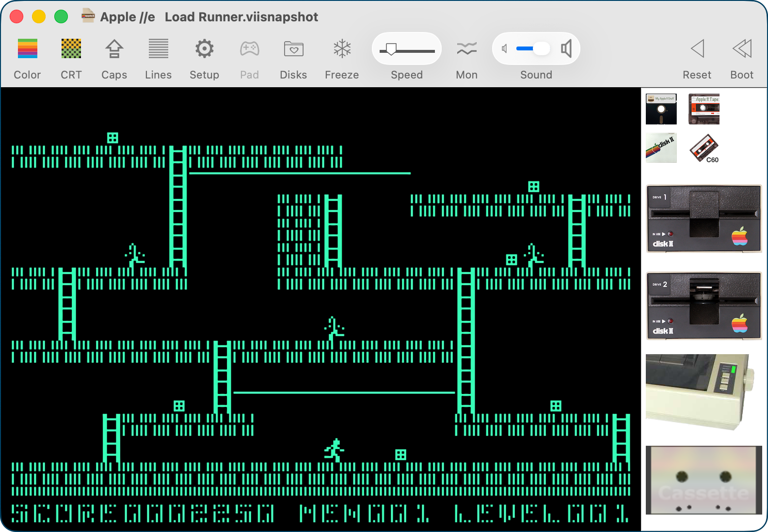This screenshot has height=532, width=768.
Task: Click the Load Runner.viisnapshot title
Action: click(x=241, y=17)
